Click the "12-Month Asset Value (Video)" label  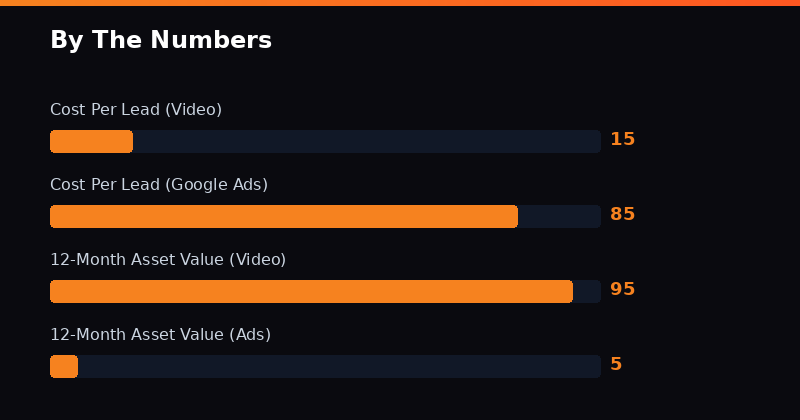pos(168,260)
